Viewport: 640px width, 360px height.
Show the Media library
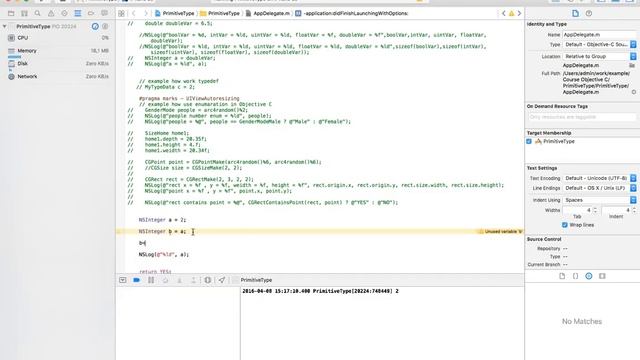point(602,276)
